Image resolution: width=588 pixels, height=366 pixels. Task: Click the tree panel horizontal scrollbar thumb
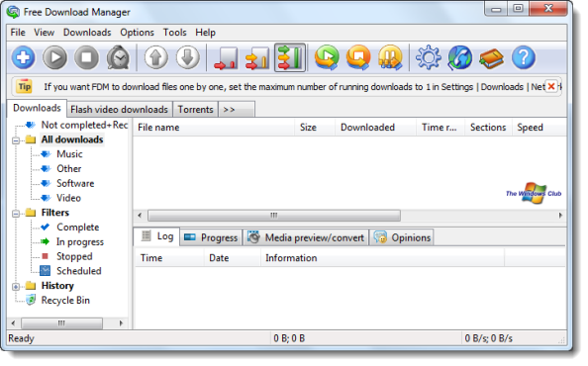62,323
